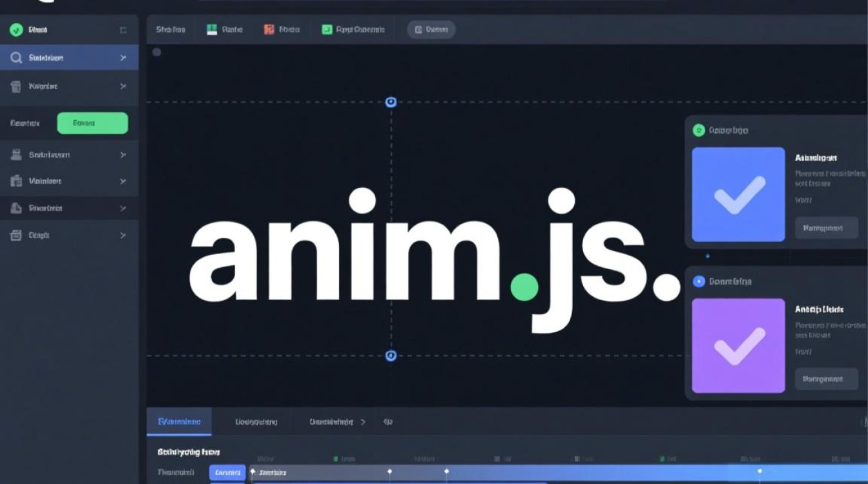Viewport: 868px width, 484px height.
Task: Toggle the purple checkmark tile on the lower card
Action: [738, 347]
